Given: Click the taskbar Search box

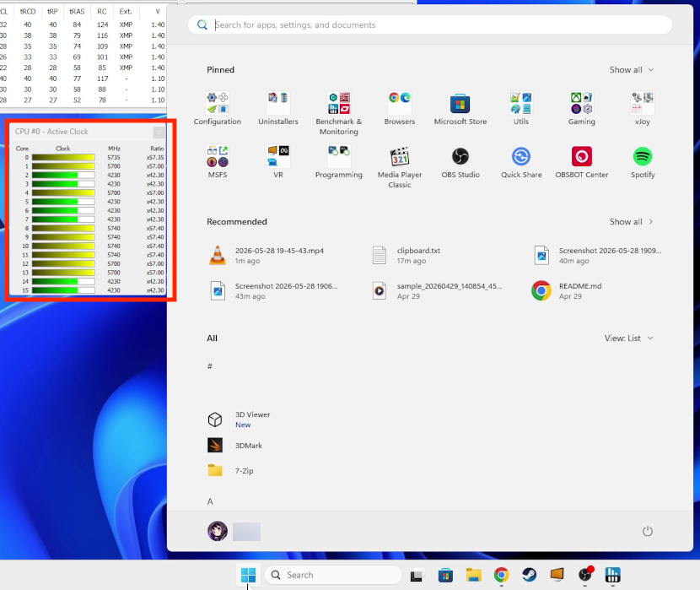Looking at the screenshot, I should [333, 575].
